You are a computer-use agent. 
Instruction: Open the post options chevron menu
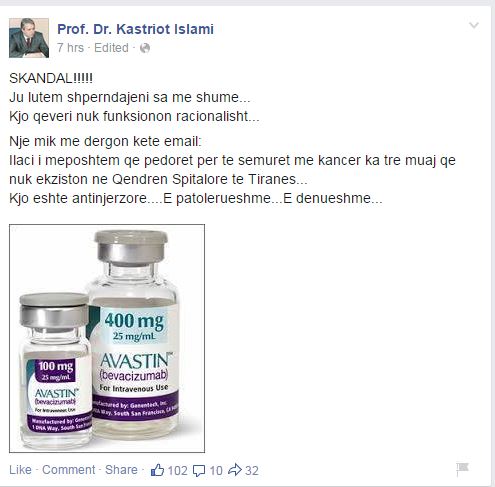click(474, 25)
